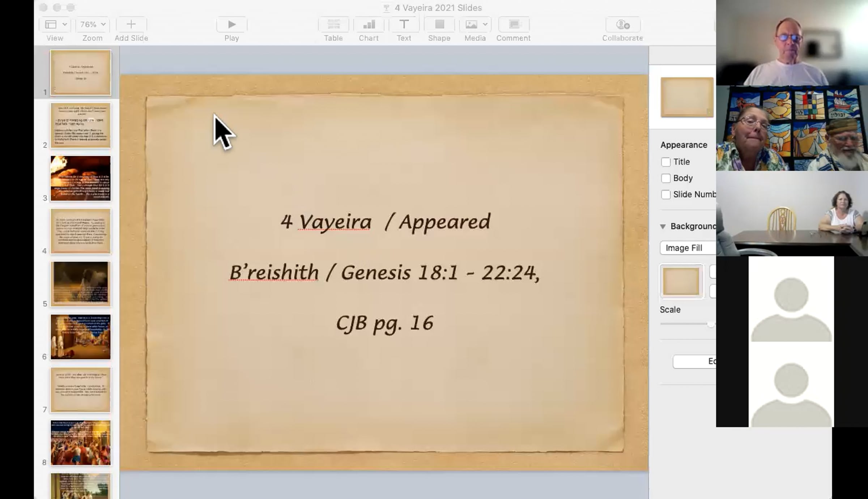The width and height of the screenshot is (868, 499).
Task: Click the Add Slide plus icon
Action: pos(131,25)
